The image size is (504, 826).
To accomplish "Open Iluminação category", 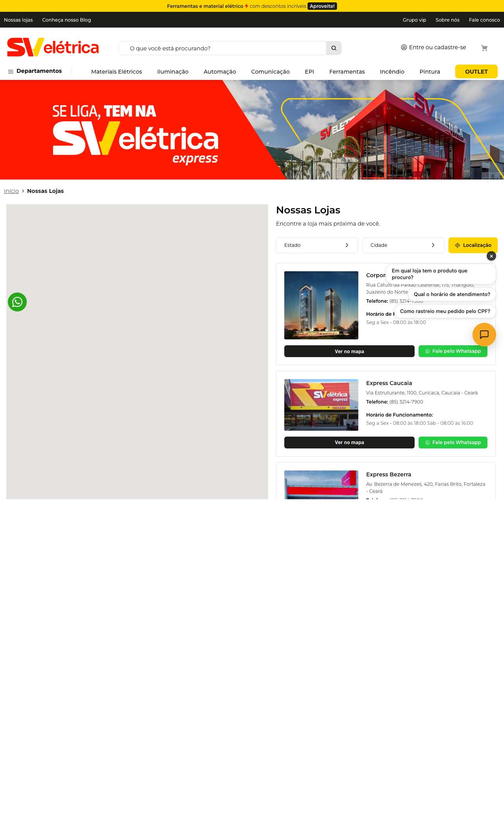I will point(173,72).
